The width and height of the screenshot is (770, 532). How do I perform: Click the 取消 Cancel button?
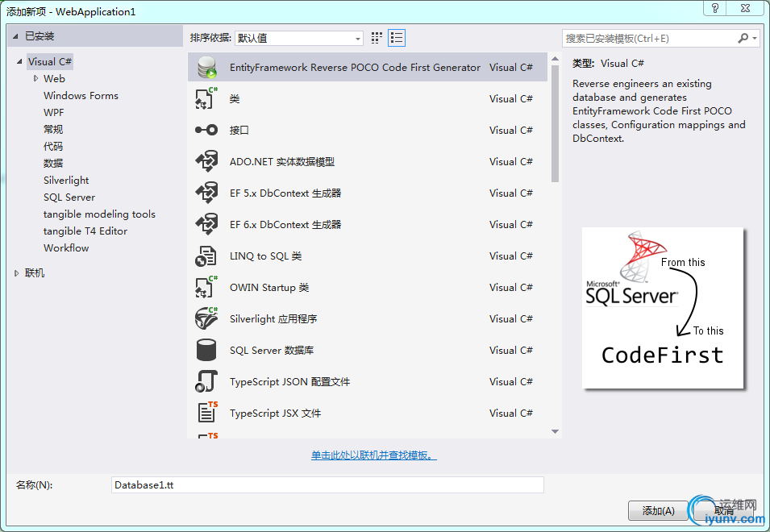[724, 511]
